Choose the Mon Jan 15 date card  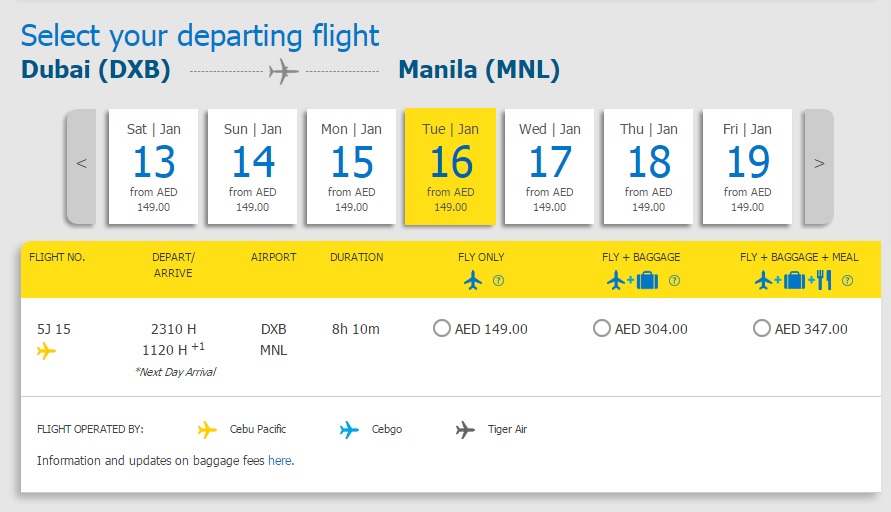coord(351,166)
